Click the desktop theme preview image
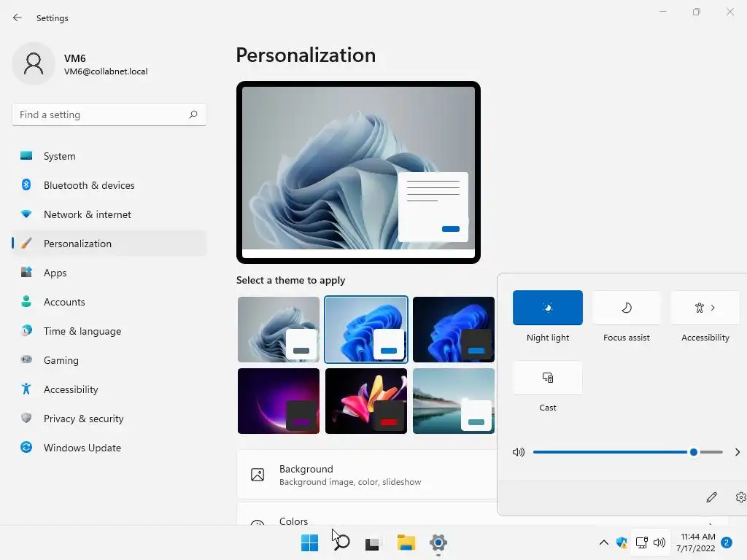The image size is (747, 560). pyautogui.click(x=358, y=172)
